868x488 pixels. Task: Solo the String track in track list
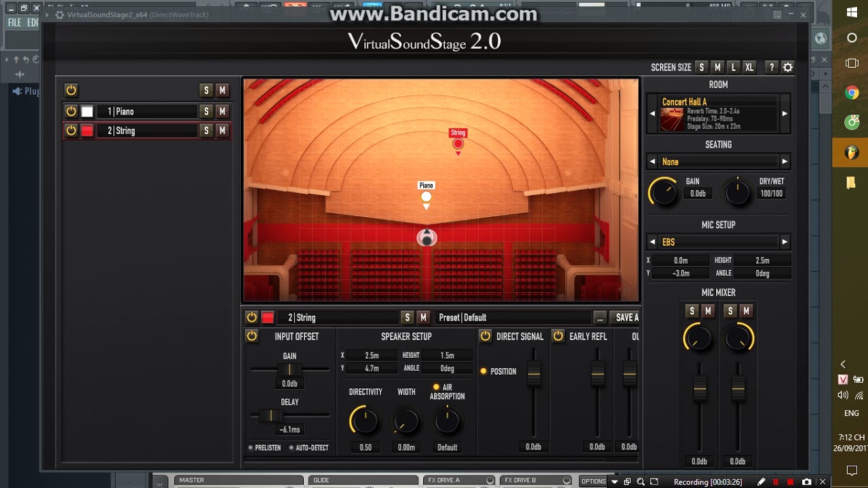206,130
